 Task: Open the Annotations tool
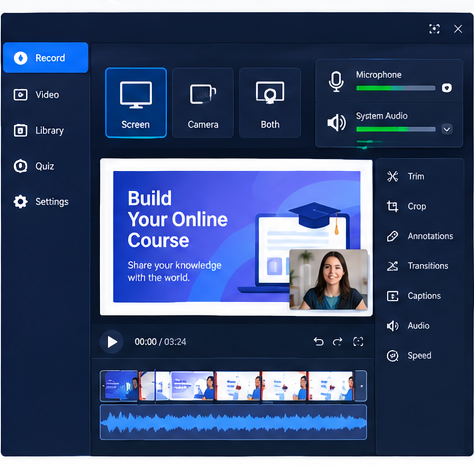click(x=420, y=236)
